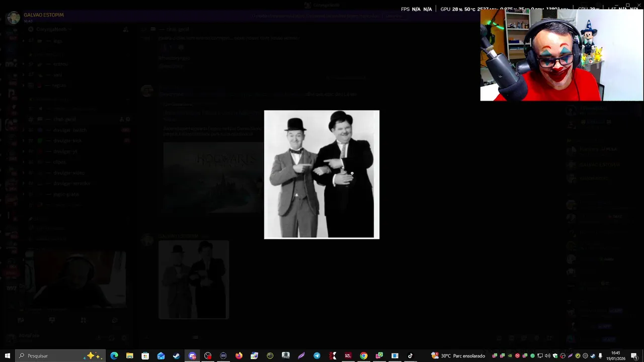
Task: Click the microphone icon in the system tray
Action: point(600,355)
